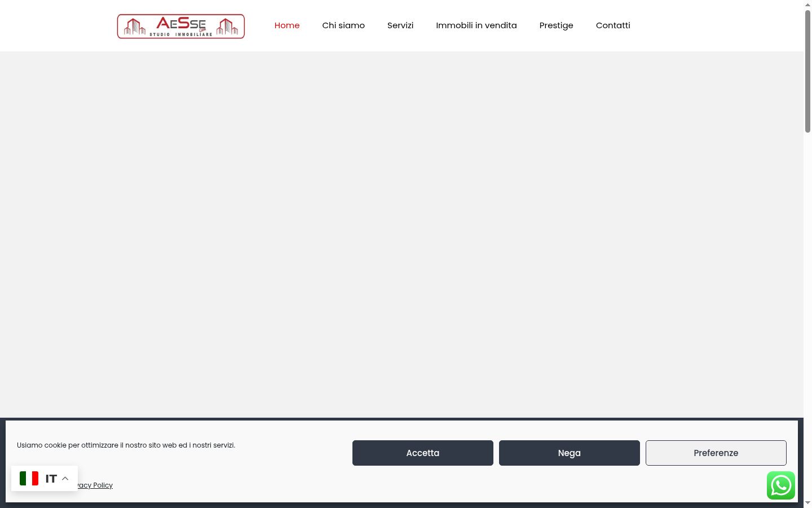Viewport: 812px width, 508px height.
Task: Open Chi siamo page
Action: (343, 25)
